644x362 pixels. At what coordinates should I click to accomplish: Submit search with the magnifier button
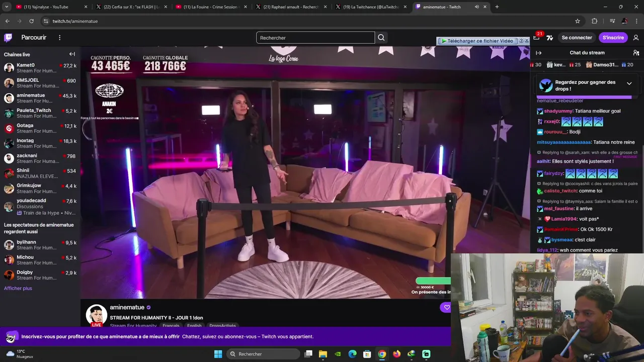(381, 38)
